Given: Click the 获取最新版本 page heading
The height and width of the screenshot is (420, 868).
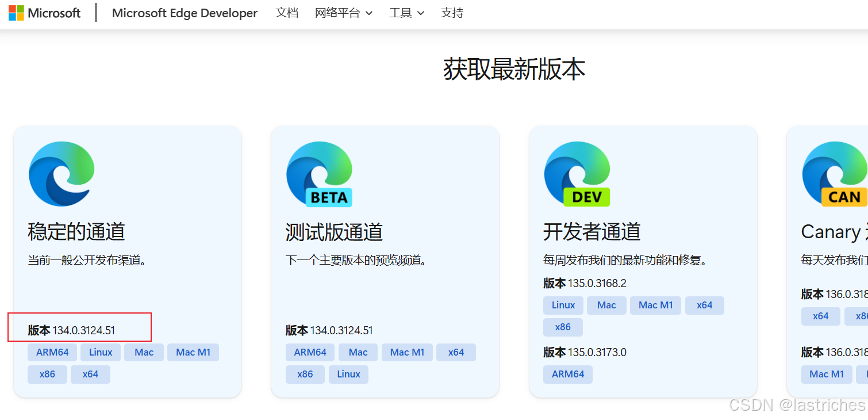Looking at the screenshot, I should point(514,69).
